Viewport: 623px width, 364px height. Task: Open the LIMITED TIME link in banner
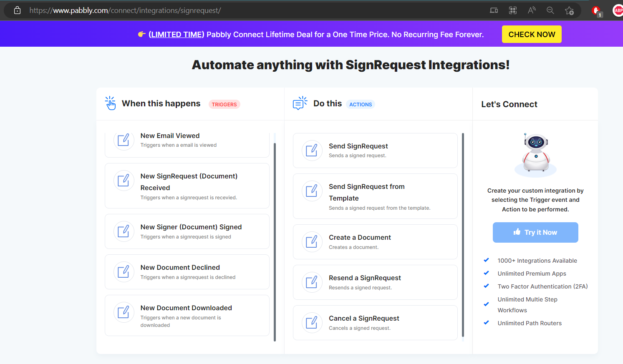pyautogui.click(x=177, y=35)
